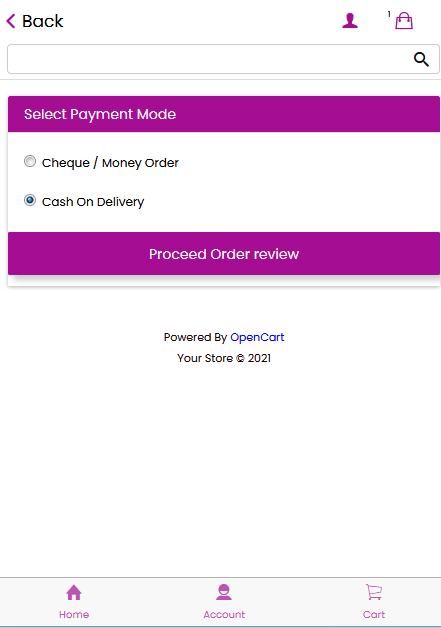Select the Cheque / Money Order radio button
The height and width of the screenshot is (628, 441).
click(30, 161)
